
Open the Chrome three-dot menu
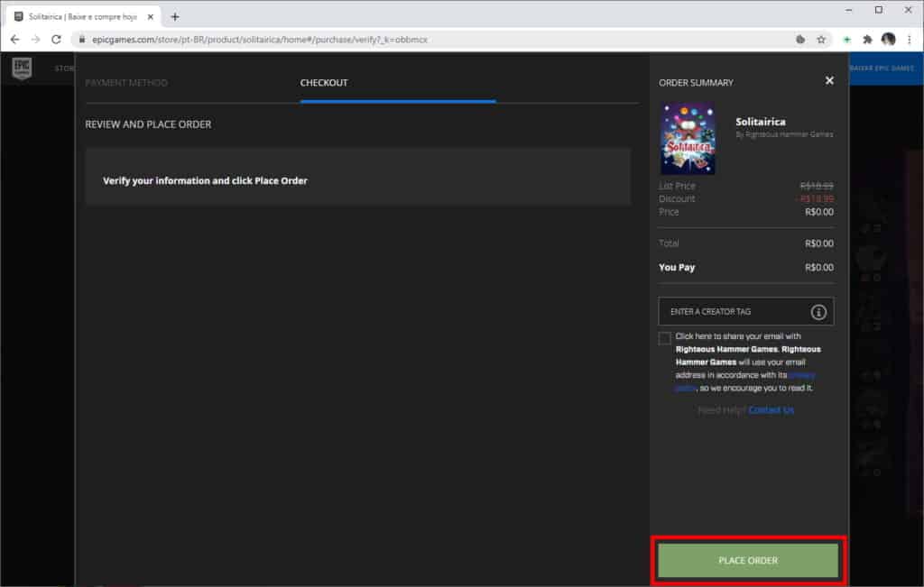click(x=910, y=40)
